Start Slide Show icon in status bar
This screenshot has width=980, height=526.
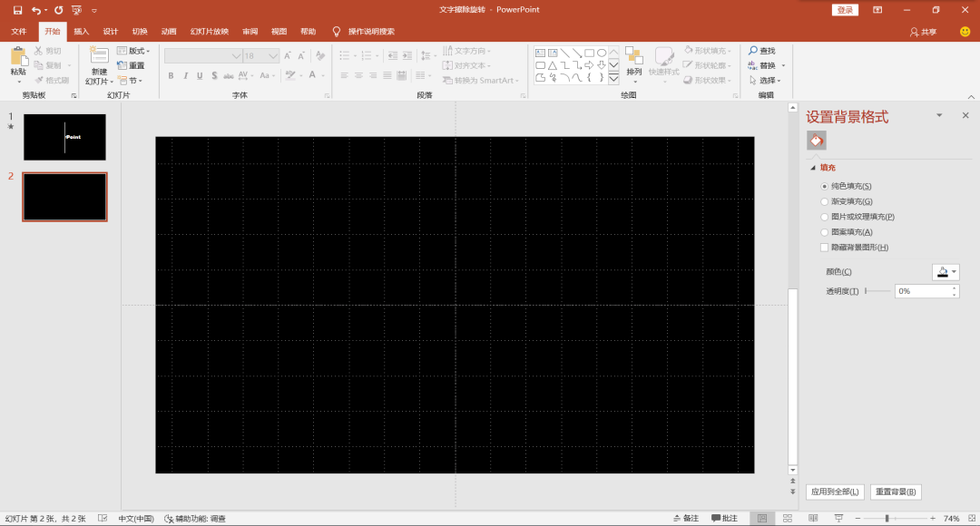(838, 519)
